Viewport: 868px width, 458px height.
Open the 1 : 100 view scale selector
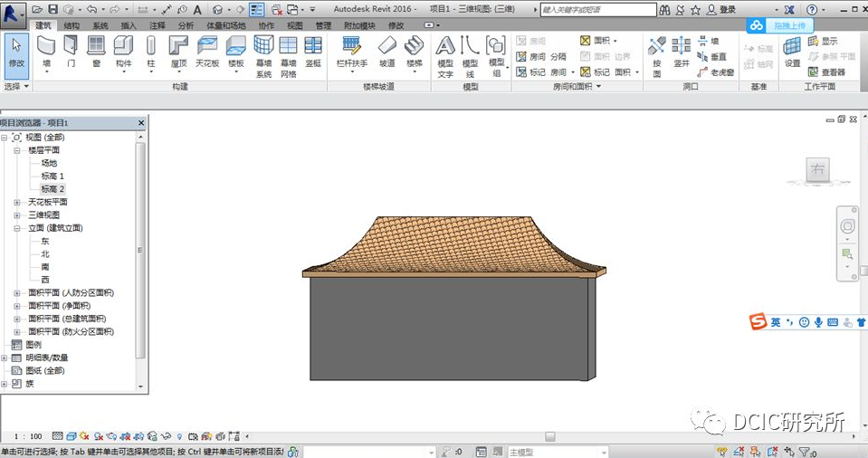pyautogui.click(x=26, y=435)
